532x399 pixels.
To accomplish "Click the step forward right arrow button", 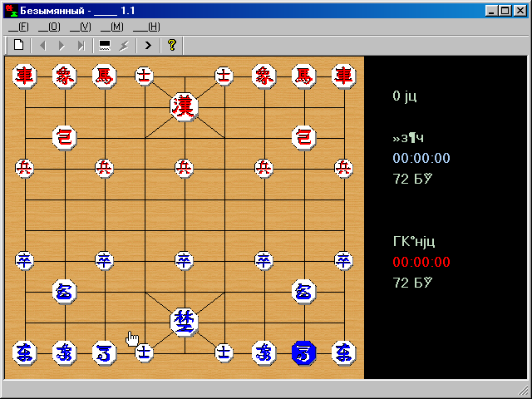I will pyautogui.click(x=62, y=45).
